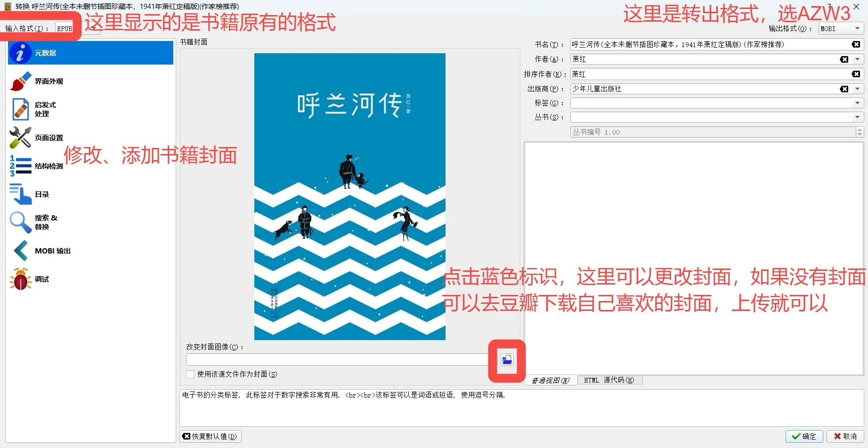Open the help question mark button

(x=829, y=6)
